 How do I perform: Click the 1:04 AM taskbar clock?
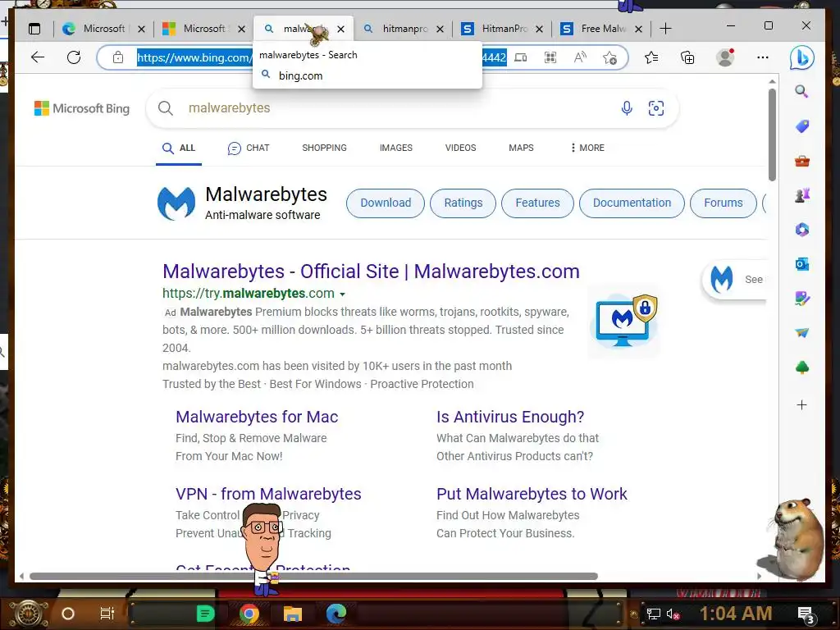[736, 614]
